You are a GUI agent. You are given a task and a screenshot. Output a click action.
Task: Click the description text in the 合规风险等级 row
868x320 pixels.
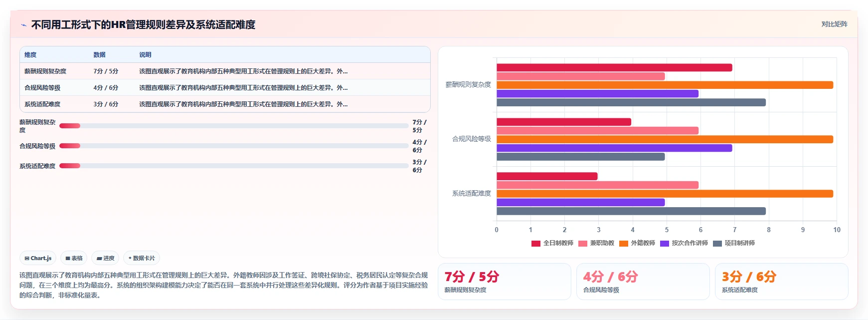pyautogui.click(x=243, y=88)
